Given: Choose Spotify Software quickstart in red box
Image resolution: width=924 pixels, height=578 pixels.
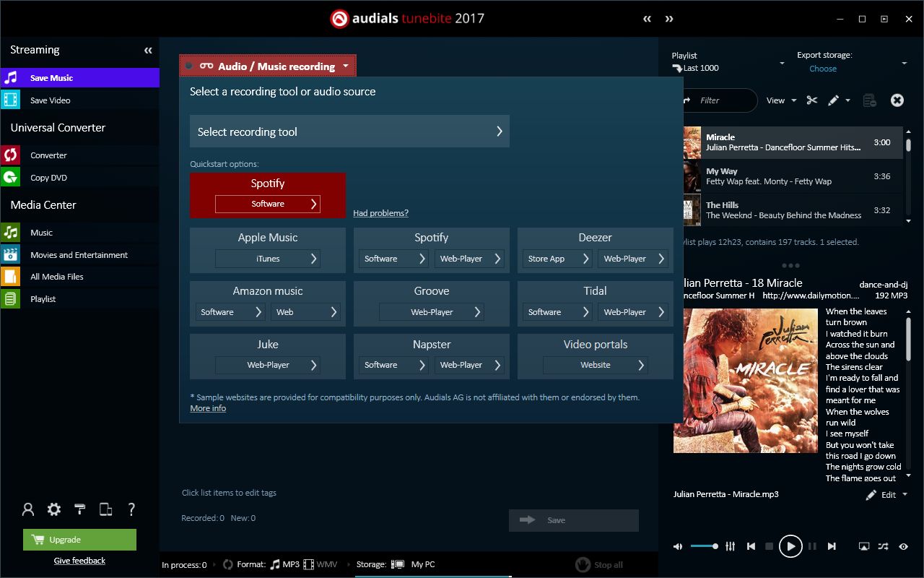Looking at the screenshot, I should click(268, 204).
